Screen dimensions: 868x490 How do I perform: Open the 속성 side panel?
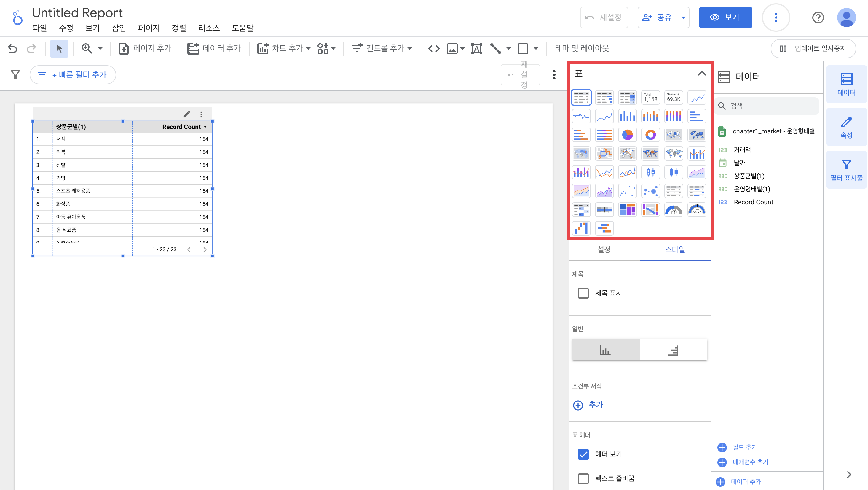pyautogui.click(x=846, y=127)
